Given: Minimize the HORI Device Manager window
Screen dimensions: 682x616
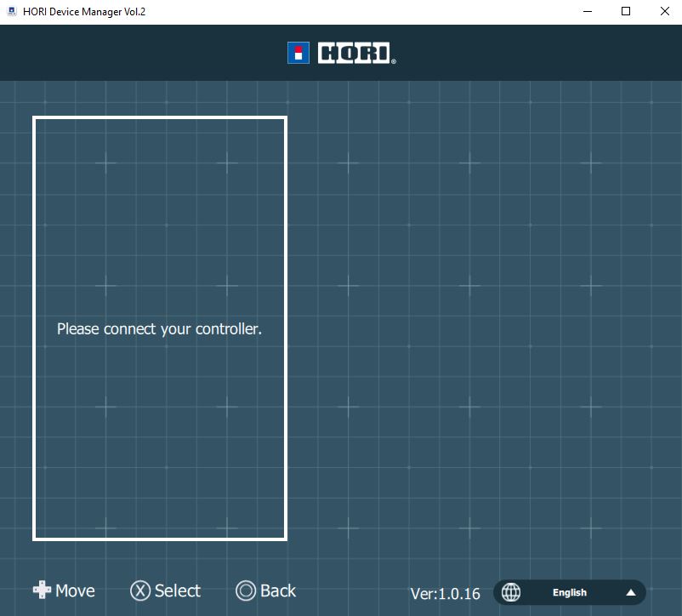Looking at the screenshot, I should point(587,12).
